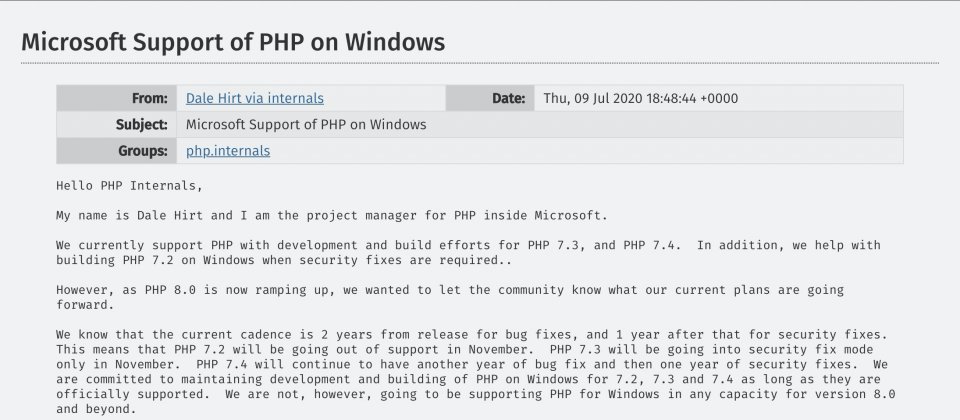Click the final and beyond. text
Screen dimensions: 960x420
[96, 409]
